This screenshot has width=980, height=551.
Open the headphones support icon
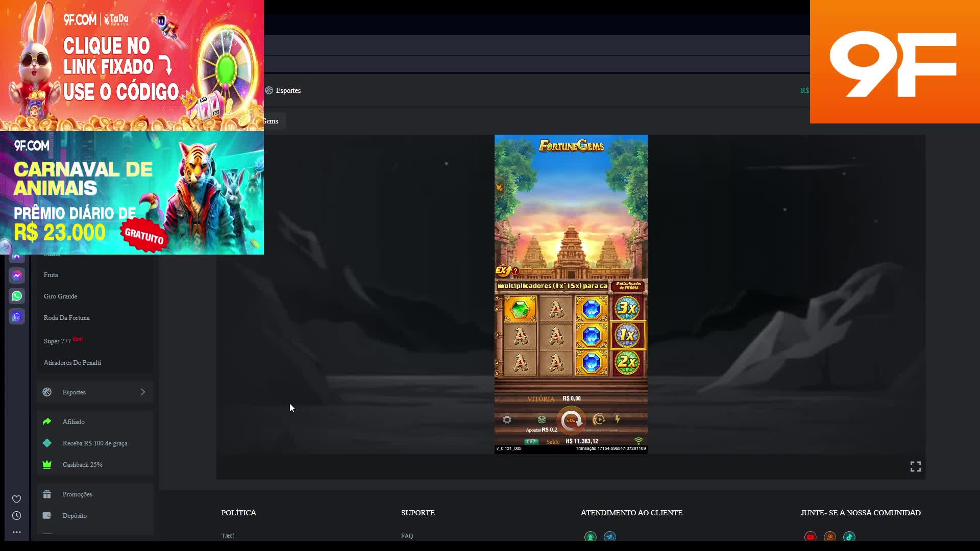[x=17, y=317]
